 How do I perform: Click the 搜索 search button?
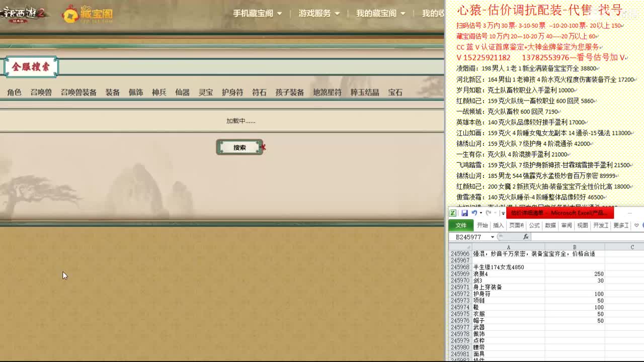[x=239, y=147]
